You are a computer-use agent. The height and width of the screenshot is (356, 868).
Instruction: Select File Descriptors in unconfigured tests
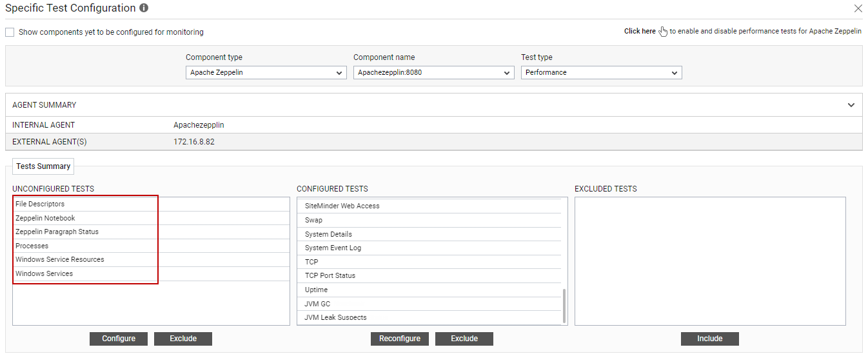151,204
